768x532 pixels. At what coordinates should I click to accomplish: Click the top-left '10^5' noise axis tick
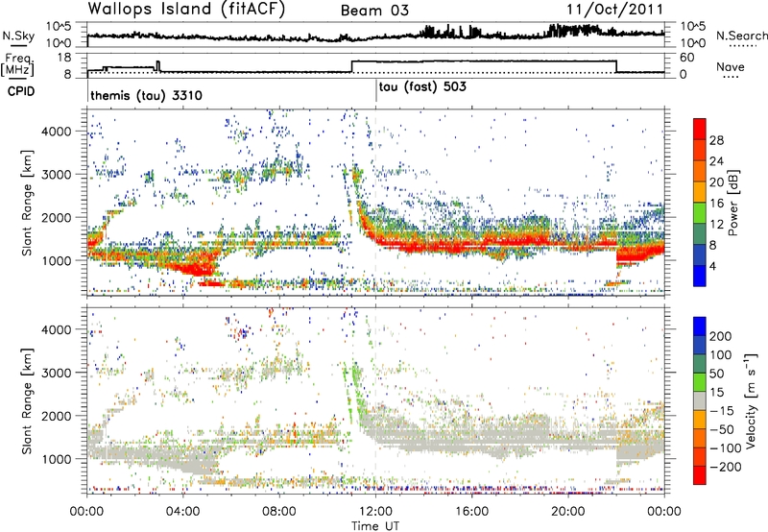click(x=59, y=27)
